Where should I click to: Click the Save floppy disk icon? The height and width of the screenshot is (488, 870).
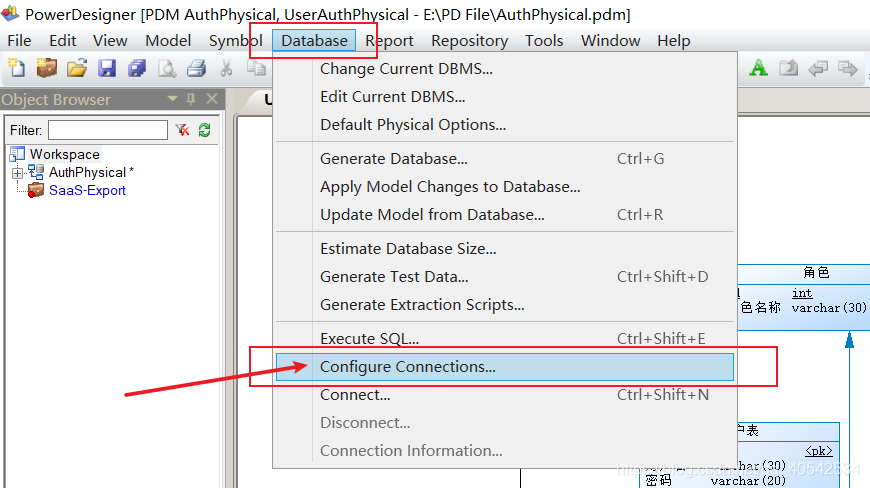coord(107,68)
